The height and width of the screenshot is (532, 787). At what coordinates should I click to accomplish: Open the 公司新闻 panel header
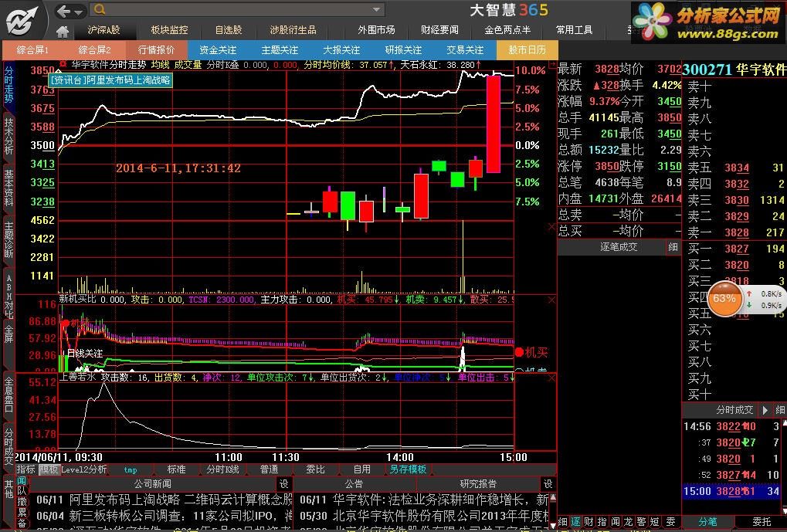pos(153,484)
